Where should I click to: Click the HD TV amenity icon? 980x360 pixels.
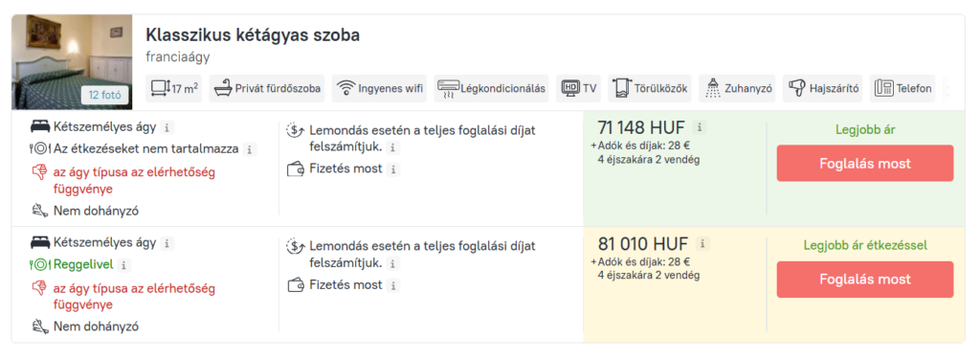[570, 88]
